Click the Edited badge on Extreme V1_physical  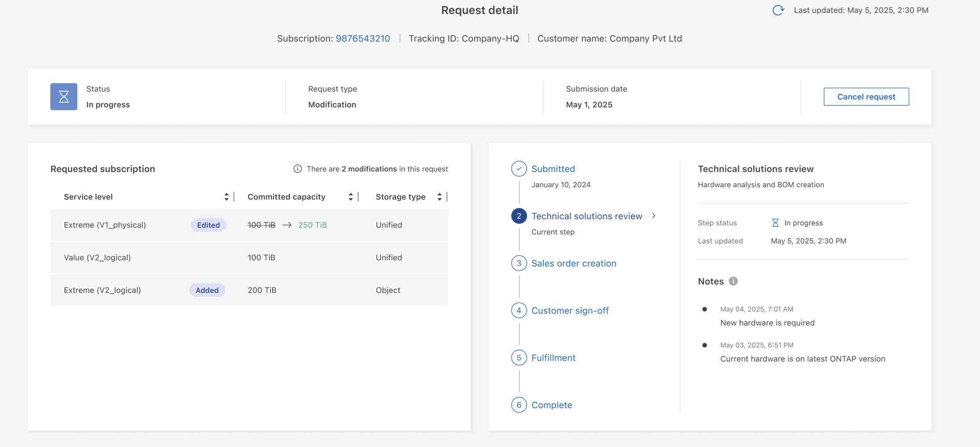point(208,225)
